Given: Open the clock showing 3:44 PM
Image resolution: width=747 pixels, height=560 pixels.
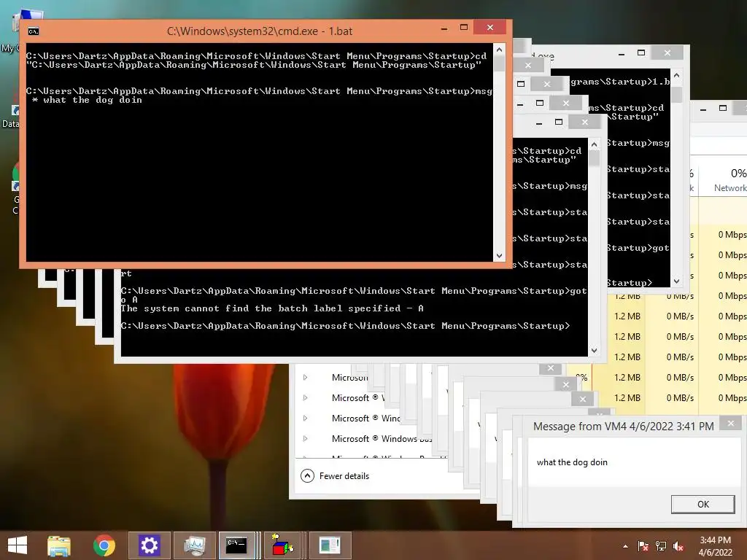Looking at the screenshot, I should [715, 546].
